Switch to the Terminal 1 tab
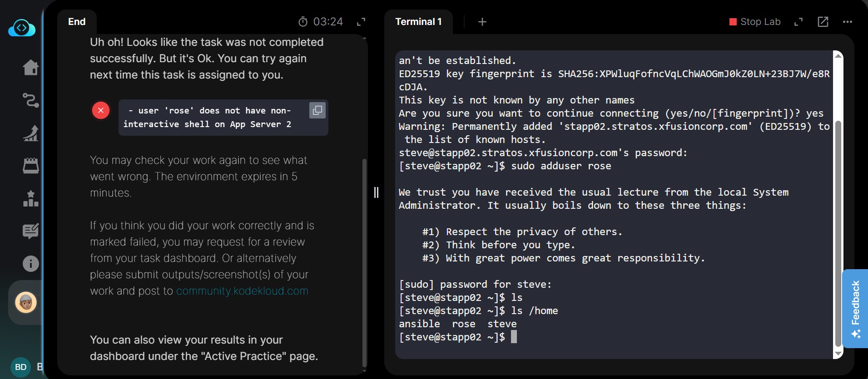Viewport: 868px width, 379px height. pos(418,22)
